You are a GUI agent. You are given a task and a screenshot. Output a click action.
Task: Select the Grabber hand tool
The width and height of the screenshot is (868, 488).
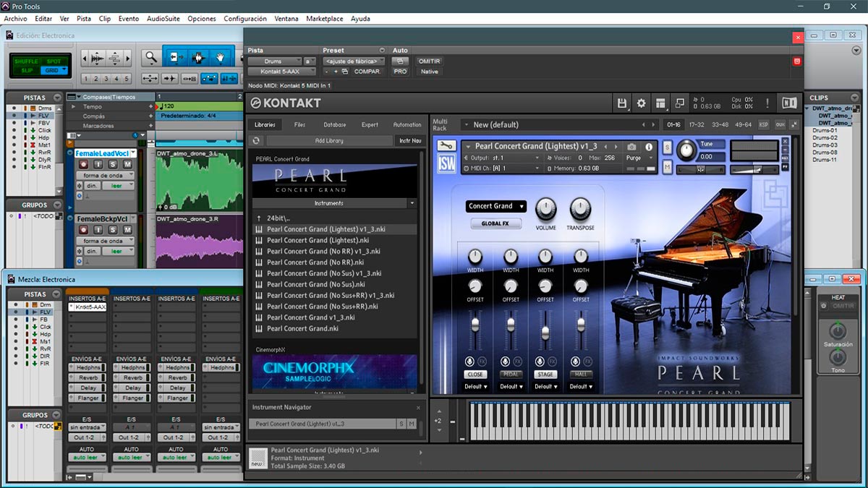pos(221,57)
